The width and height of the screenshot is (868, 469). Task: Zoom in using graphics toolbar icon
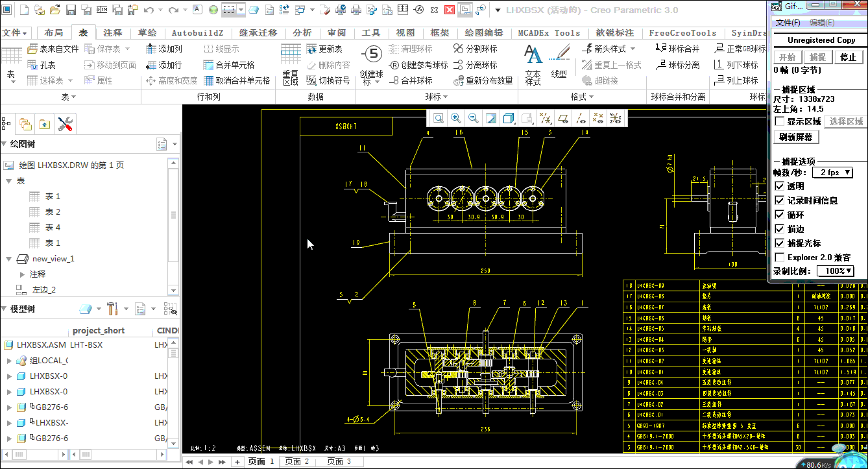(456, 118)
